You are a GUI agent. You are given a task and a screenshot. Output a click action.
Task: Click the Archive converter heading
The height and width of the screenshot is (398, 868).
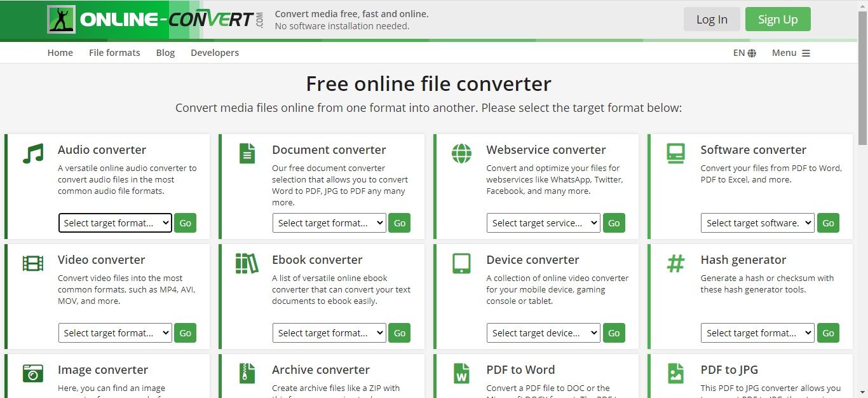coord(321,370)
